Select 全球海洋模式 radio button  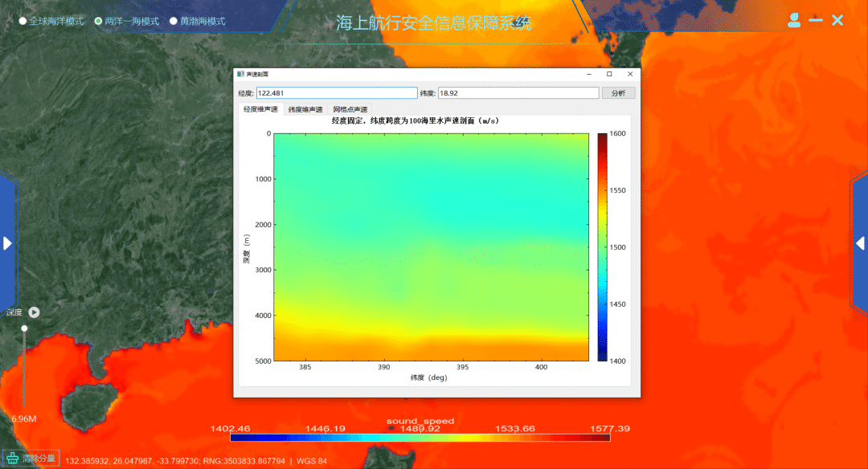coord(23,21)
